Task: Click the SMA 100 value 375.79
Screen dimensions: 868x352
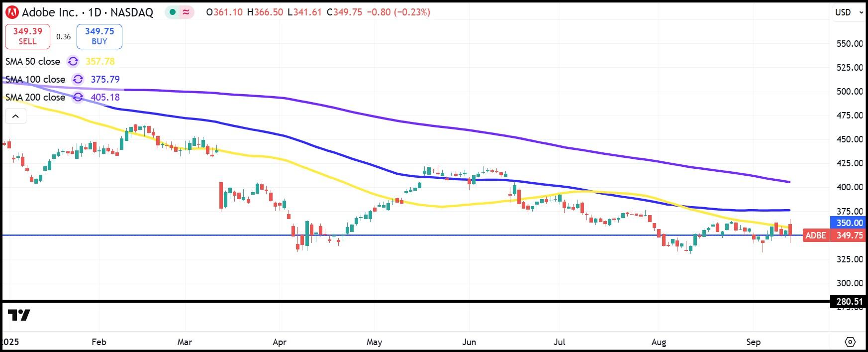Action: pos(105,79)
